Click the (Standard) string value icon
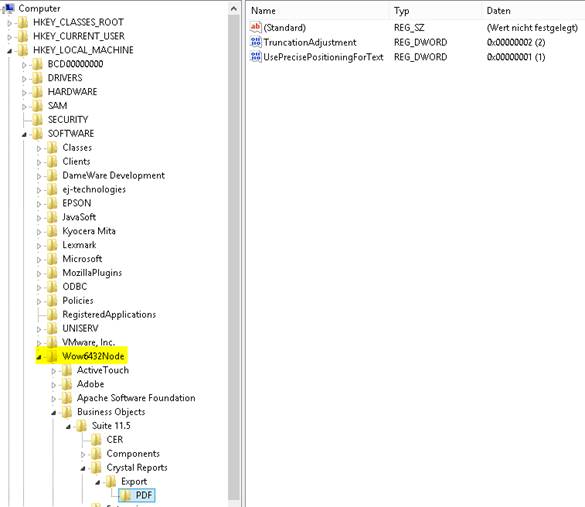This screenshot has width=585, height=507. [x=256, y=27]
